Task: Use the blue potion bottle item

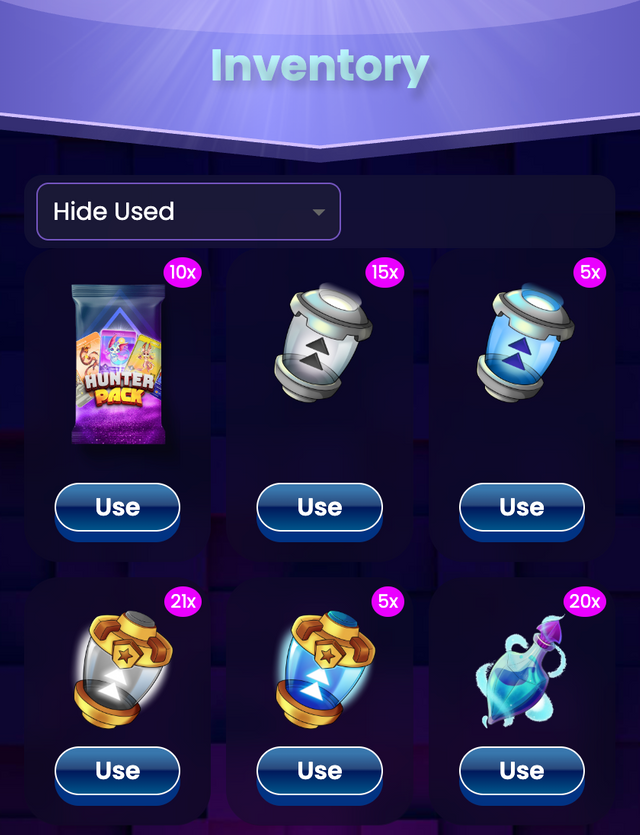Action: 522,771
